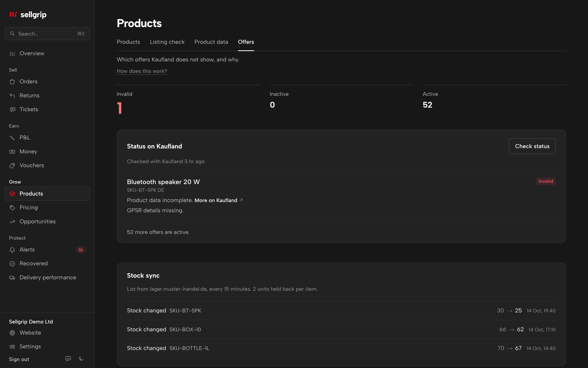Viewport: 588px width, 368px height.
Task: Click the Alerts bell icon
Action: coord(12,250)
